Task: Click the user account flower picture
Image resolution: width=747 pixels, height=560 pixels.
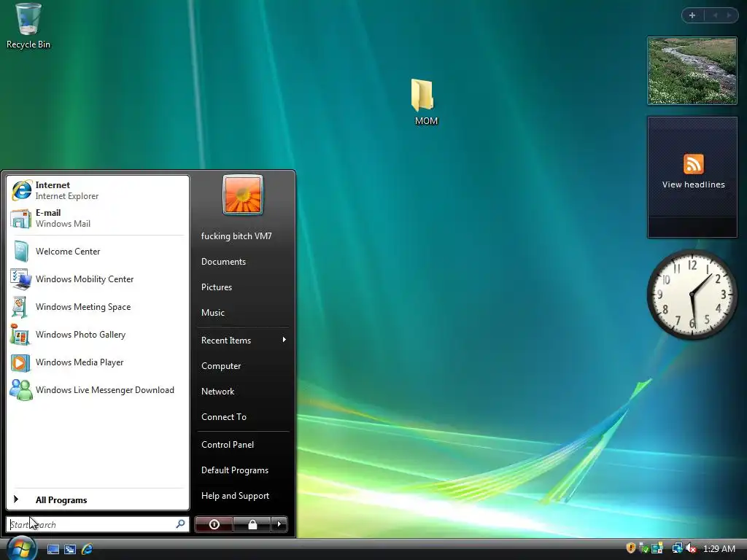Action: 243,195
